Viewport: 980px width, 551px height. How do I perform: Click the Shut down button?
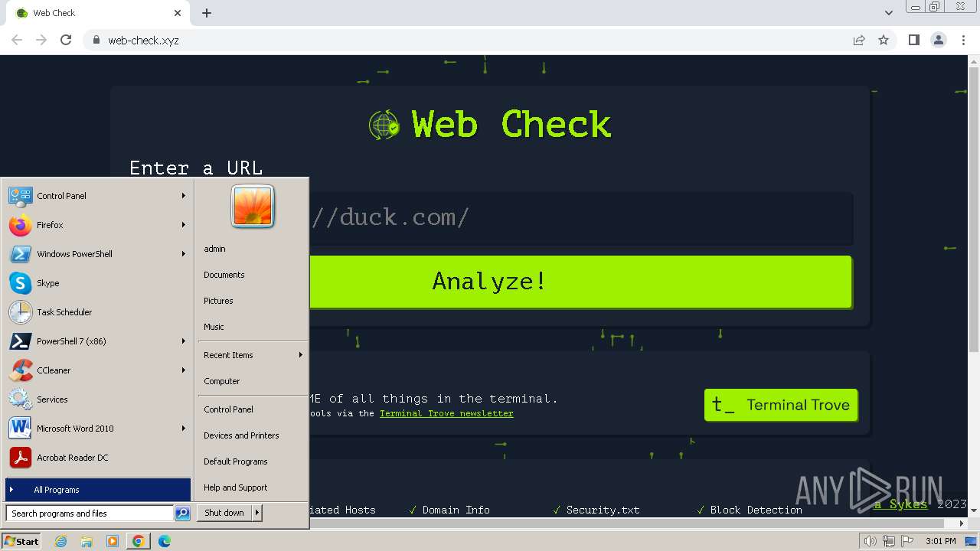click(x=224, y=513)
